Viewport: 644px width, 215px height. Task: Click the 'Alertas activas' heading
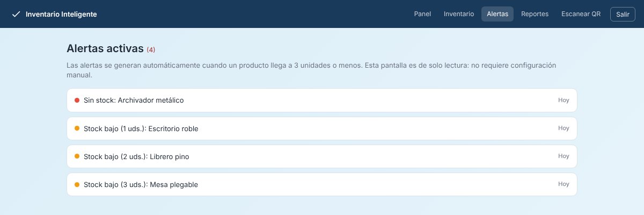tap(105, 48)
